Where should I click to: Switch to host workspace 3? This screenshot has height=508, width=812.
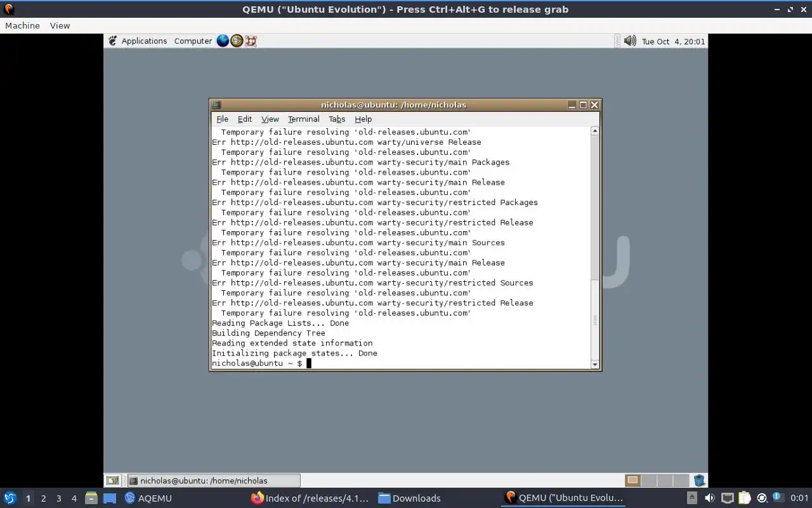point(58,498)
